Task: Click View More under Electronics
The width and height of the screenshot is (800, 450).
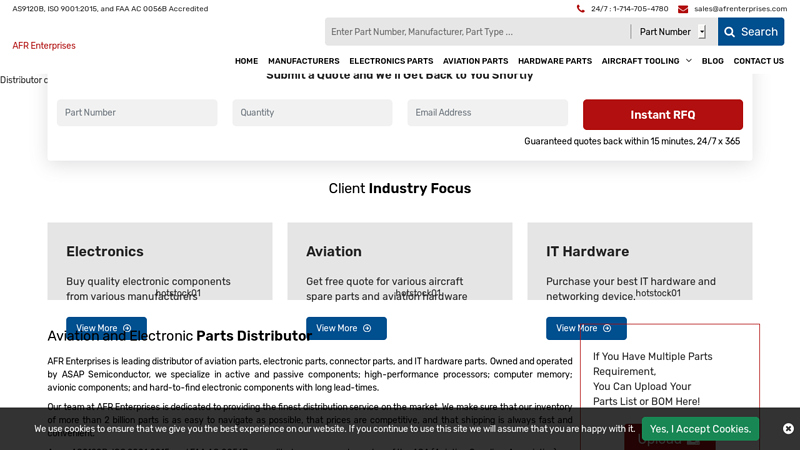Action: pos(106,328)
